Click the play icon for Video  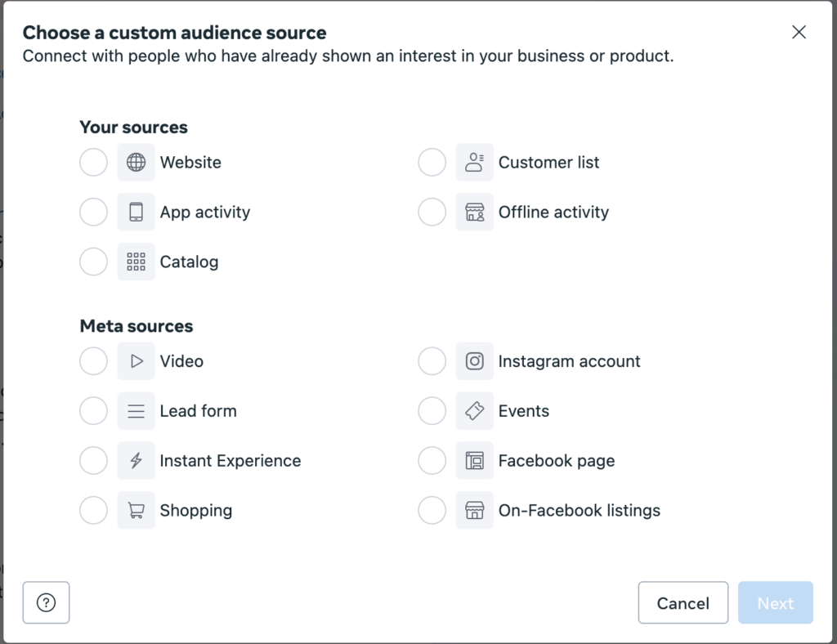136,361
